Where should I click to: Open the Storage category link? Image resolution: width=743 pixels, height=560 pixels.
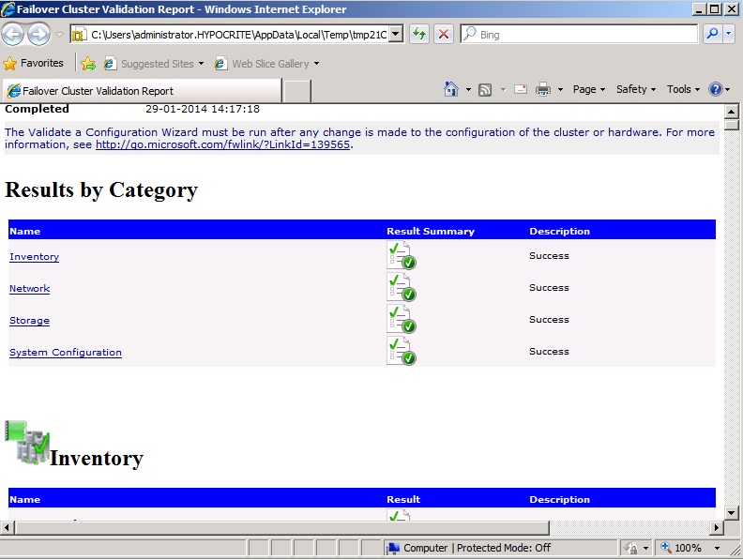(x=29, y=320)
